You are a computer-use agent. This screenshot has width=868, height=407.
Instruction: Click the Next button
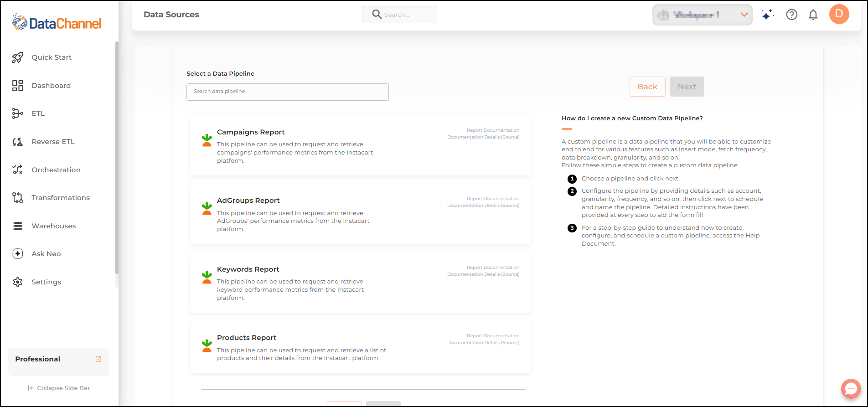point(687,87)
